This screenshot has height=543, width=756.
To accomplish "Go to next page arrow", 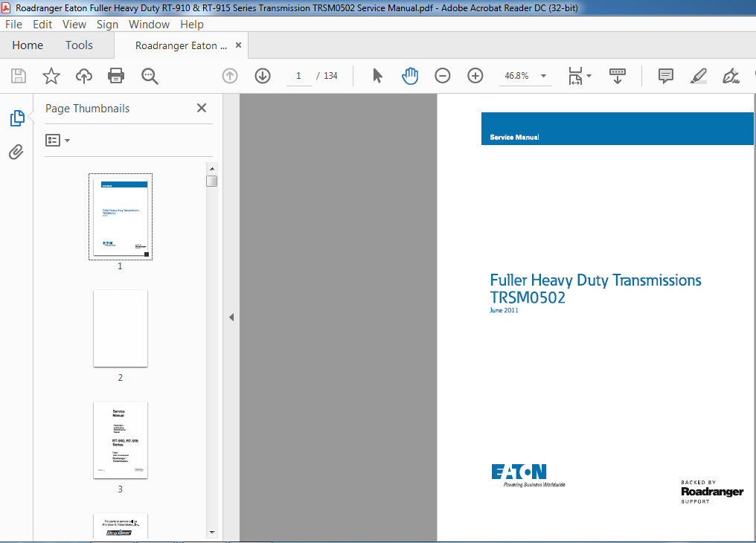I will tap(263, 76).
